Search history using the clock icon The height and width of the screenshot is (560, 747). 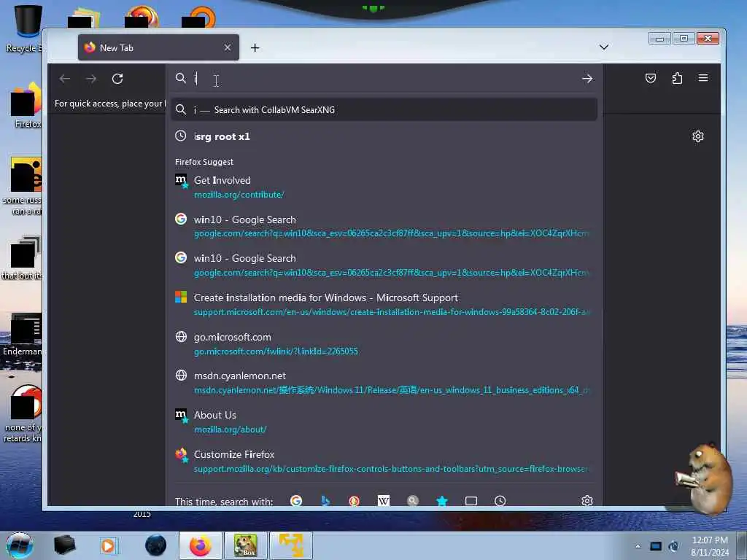[500, 500]
